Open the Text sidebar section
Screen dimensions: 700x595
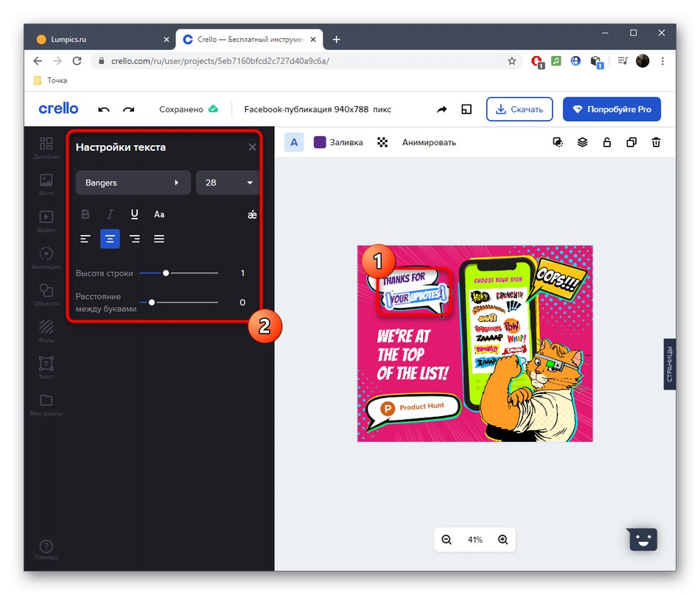tap(46, 368)
